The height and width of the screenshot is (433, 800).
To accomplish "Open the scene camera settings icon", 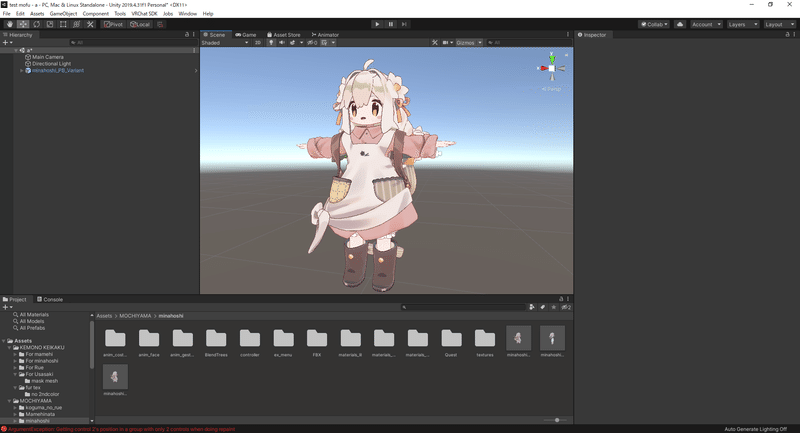I will (x=445, y=43).
